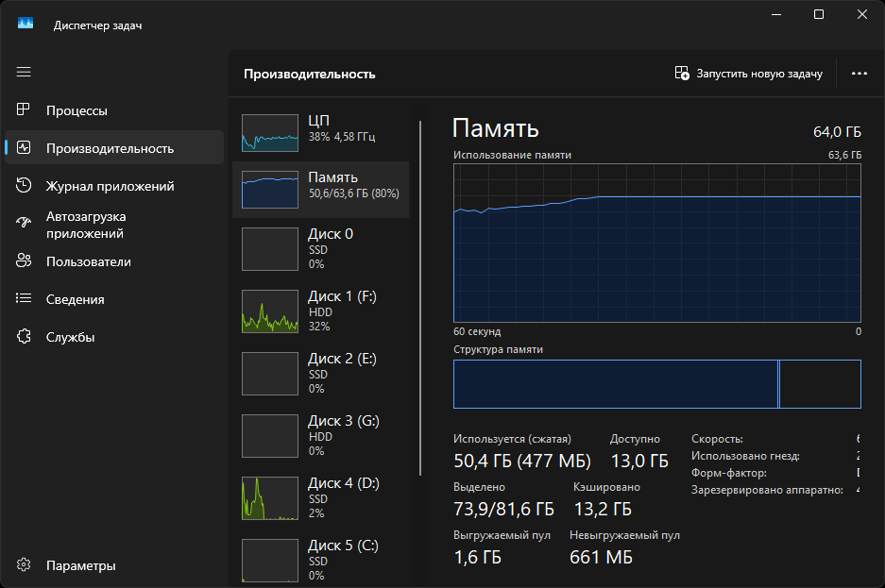Image resolution: width=885 pixels, height=588 pixels.
Task: Select Диск 2 (E:) in resource list
Action: click(321, 374)
